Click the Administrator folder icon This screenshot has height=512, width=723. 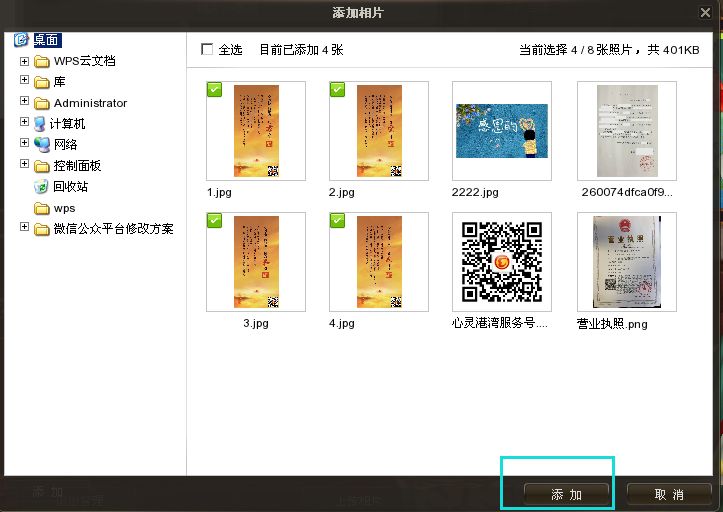tap(42, 103)
